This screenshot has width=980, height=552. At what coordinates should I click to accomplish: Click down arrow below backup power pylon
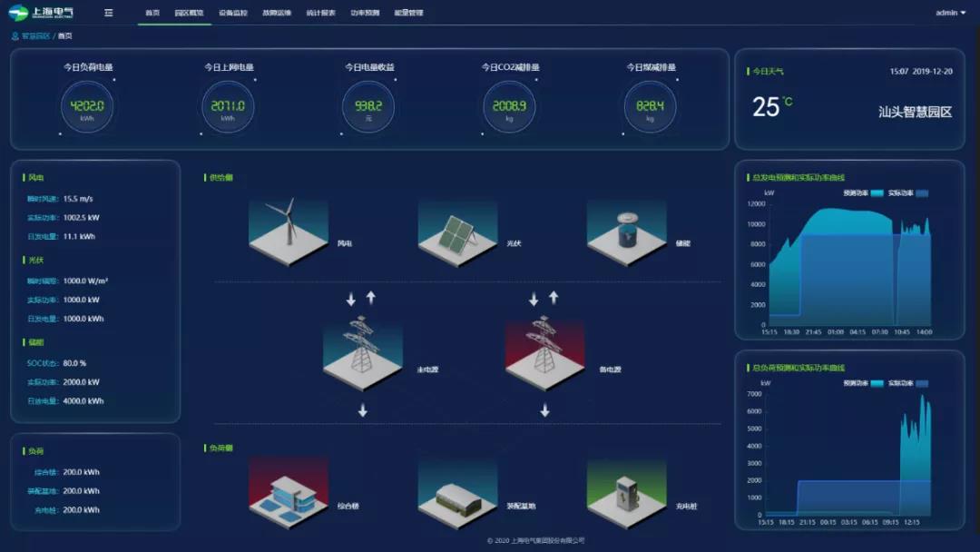(x=545, y=410)
